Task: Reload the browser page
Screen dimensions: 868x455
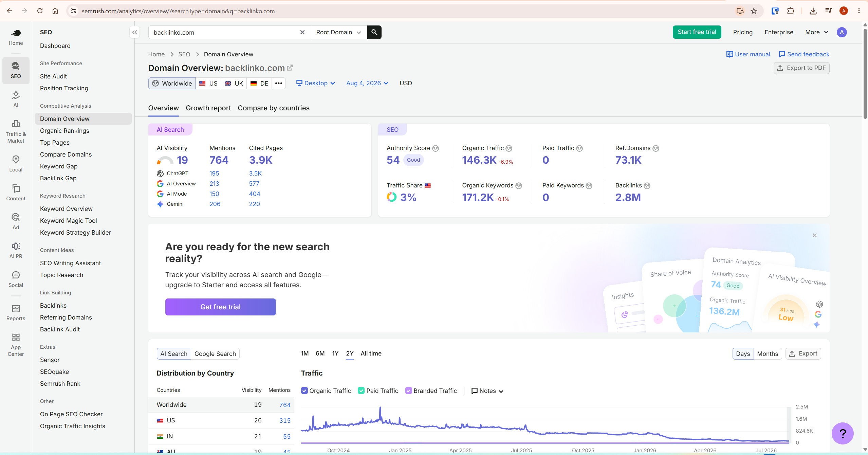Action: (x=40, y=11)
